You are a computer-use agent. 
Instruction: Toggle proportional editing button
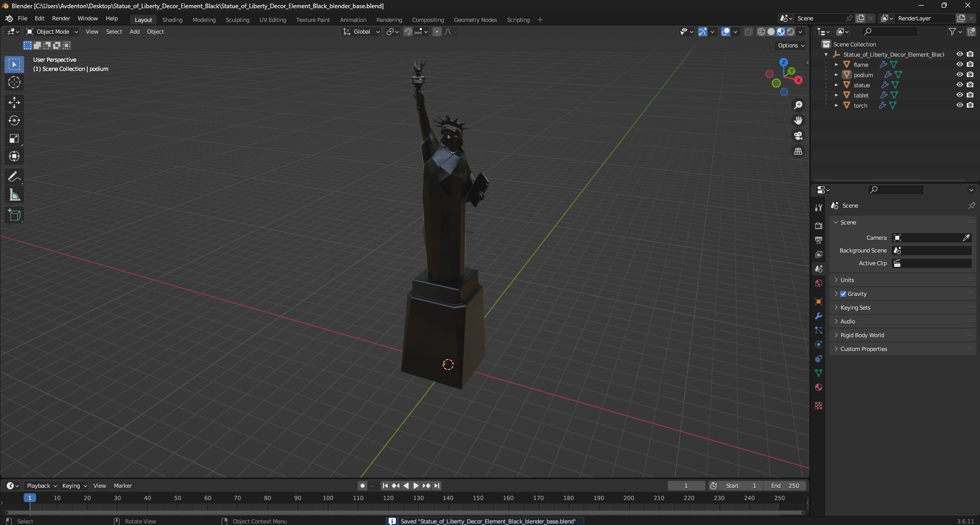pos(437,32)
